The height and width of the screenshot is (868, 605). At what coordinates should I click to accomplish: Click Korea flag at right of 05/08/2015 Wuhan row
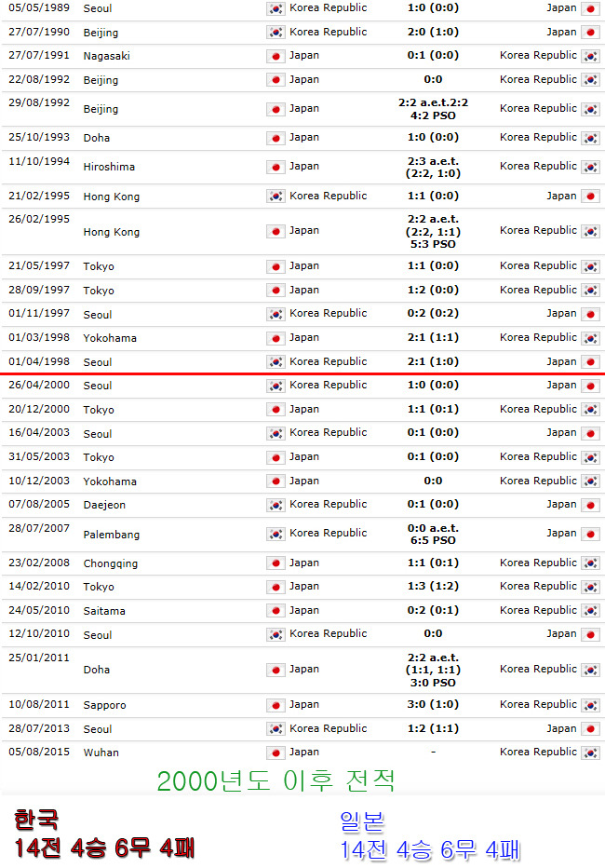591,753
